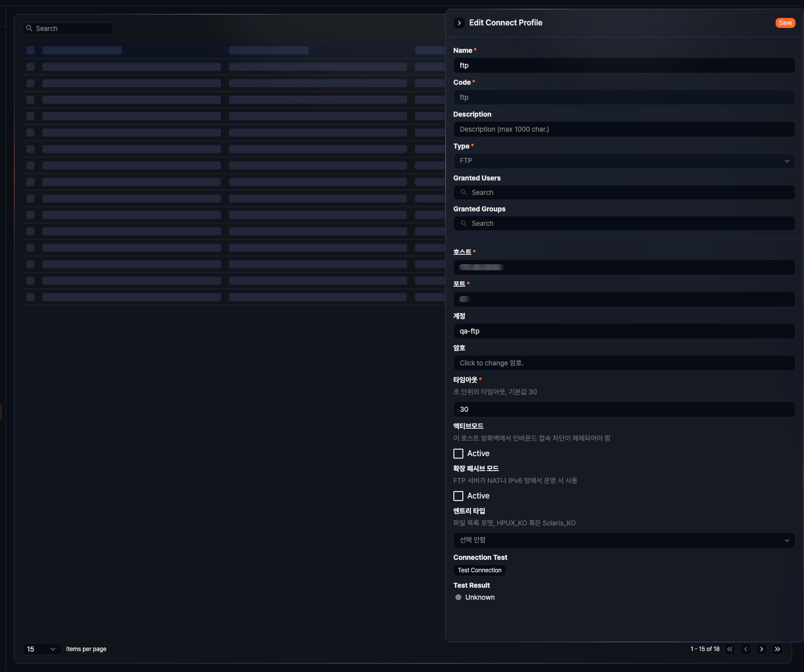Enable 확장 패시브 모드 Active checkbox

coord(458,496)
